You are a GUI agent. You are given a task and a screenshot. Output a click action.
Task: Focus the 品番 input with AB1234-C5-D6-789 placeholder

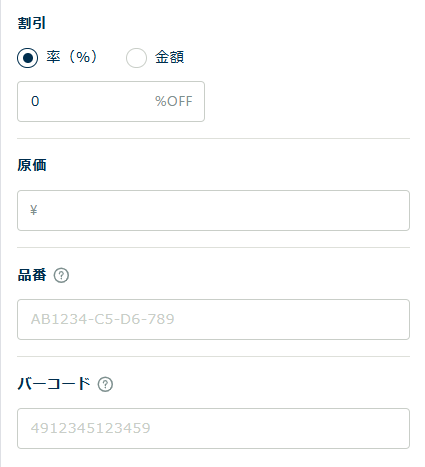point(213,319)
